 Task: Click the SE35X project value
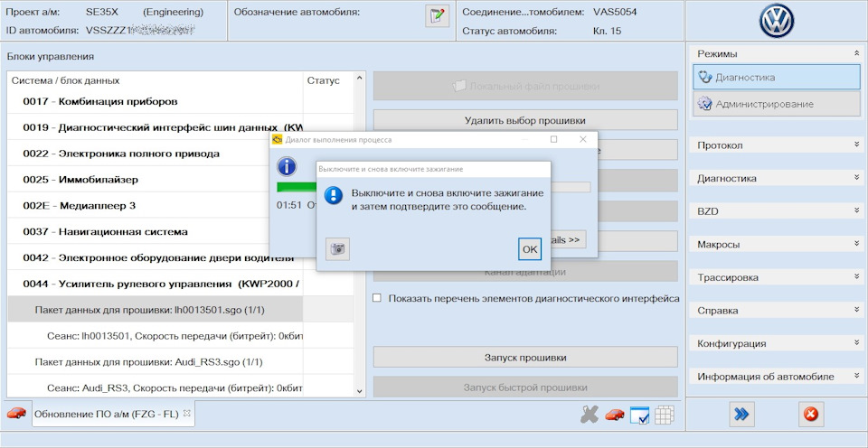coord(100,12)
